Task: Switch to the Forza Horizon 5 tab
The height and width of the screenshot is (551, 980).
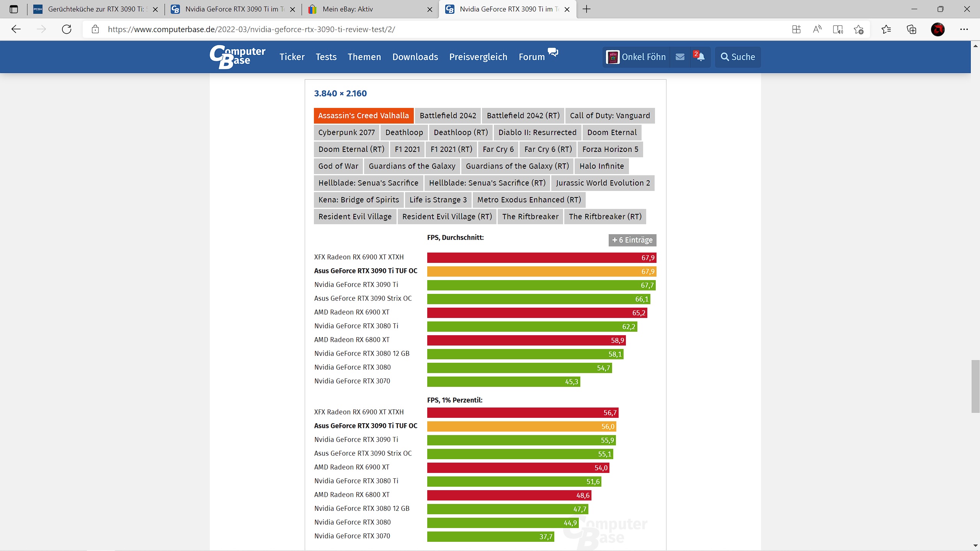Action: (610, 149)
